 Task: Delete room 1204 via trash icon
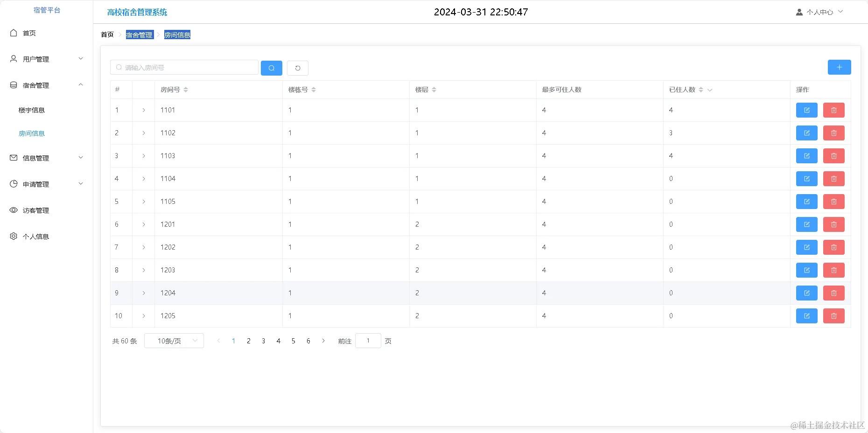[833, 293]
